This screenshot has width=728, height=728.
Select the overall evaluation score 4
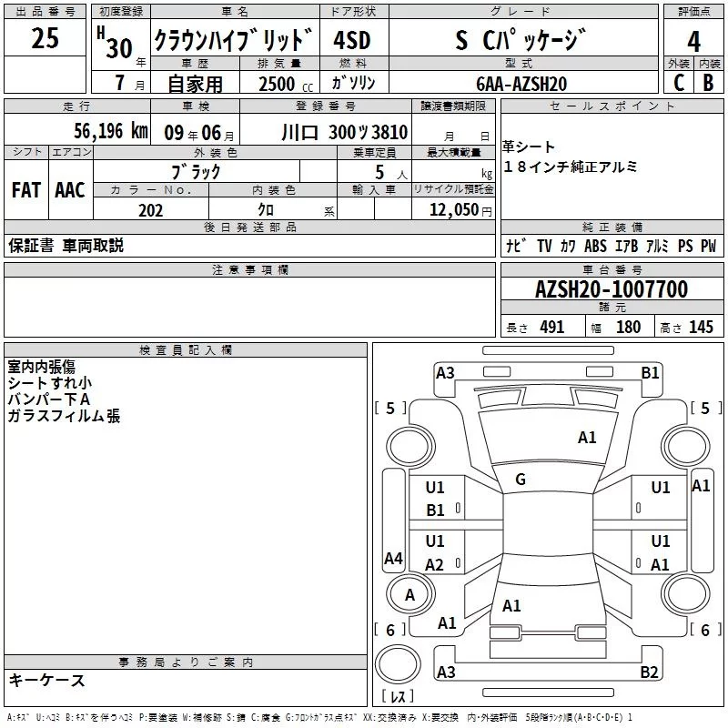[693, 41]
